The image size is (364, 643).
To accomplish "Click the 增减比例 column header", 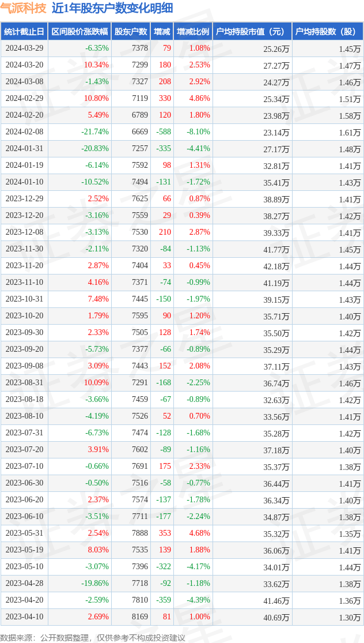I will pos(193,32).
